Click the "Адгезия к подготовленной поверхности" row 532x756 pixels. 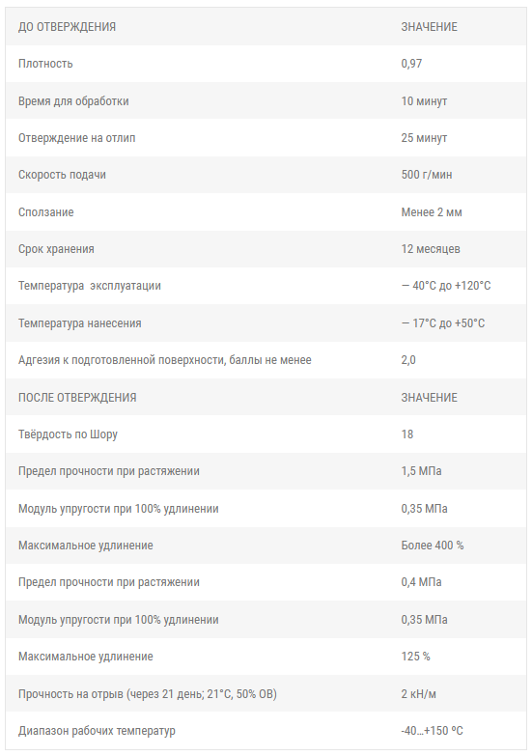tap(266, 360)
